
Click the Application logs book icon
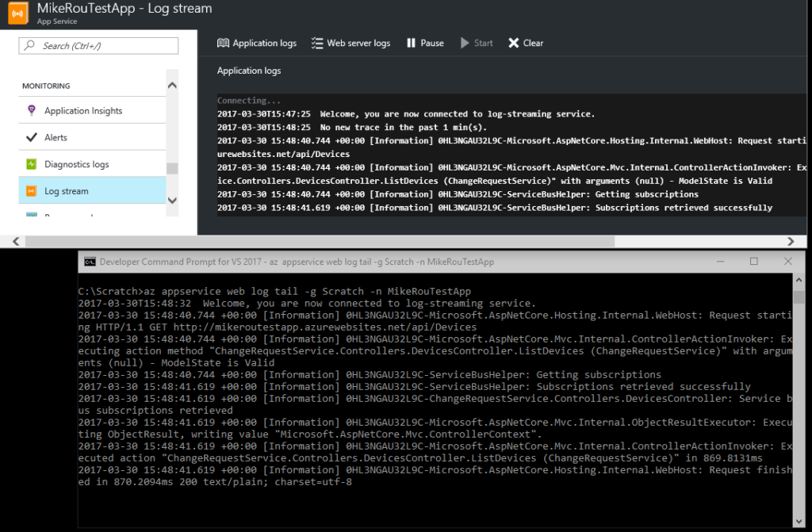pos(223,43)
